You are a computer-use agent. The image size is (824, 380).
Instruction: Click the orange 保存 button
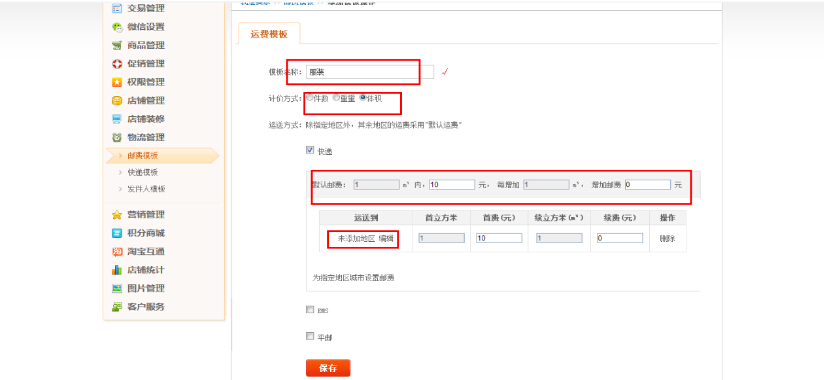(x=328, y=368)
